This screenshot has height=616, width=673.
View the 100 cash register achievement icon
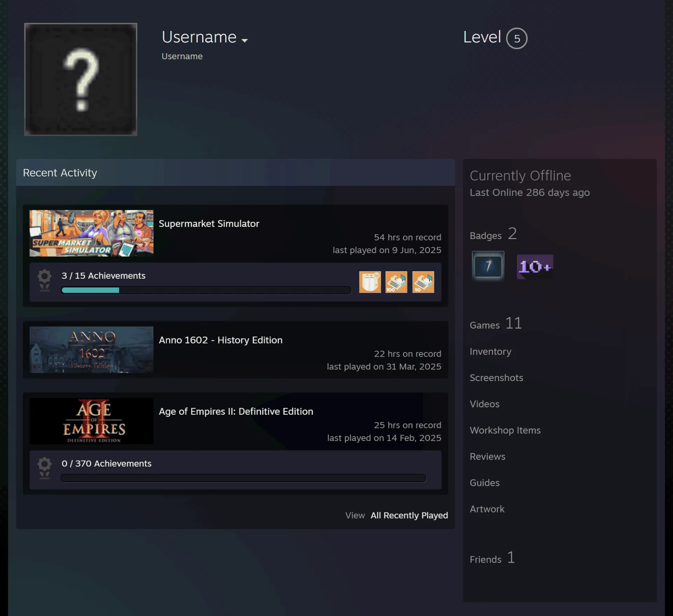click(396, 282)
